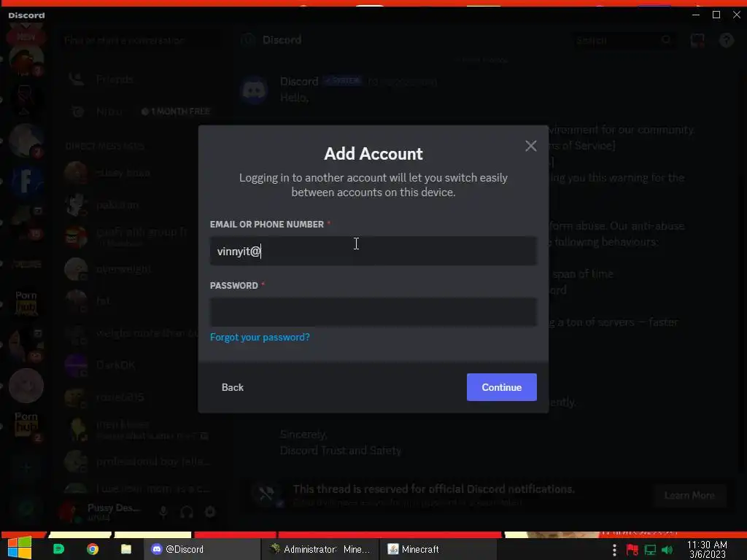Switch to Administrator: Mine... taskbar window
This screenshot has width=747, height=560.
tap(320, 549)
